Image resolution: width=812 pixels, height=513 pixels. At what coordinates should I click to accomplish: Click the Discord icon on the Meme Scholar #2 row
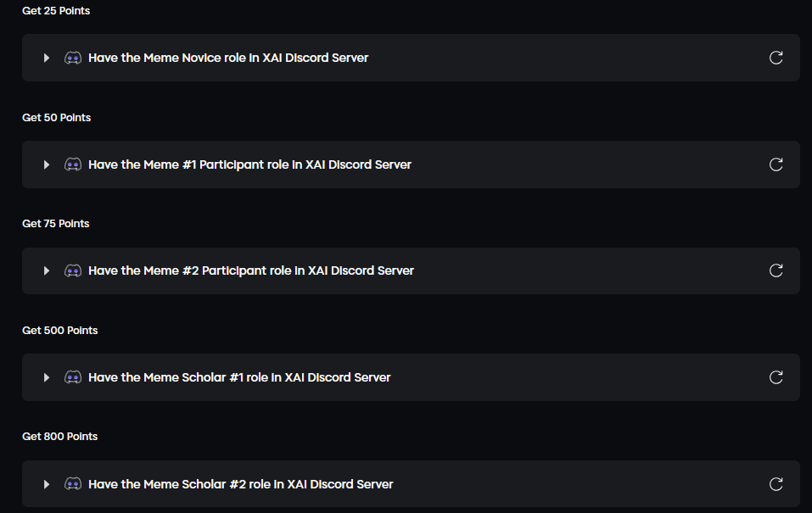pyautogui.click(x=73, y=484)
